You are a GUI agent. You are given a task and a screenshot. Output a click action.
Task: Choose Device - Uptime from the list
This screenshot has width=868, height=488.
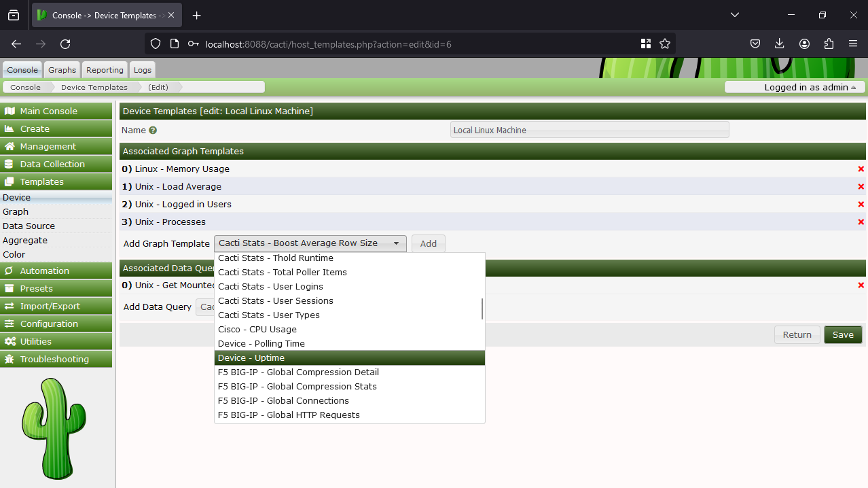pyautogui.click(x=350, y=358)
